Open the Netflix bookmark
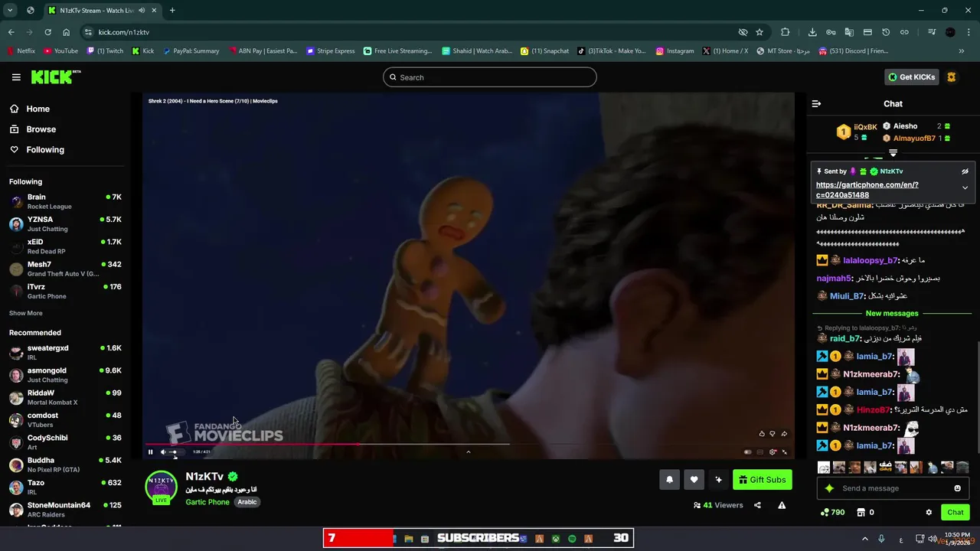The height and width of the screenshot is (551, 980). pos(21,51)
